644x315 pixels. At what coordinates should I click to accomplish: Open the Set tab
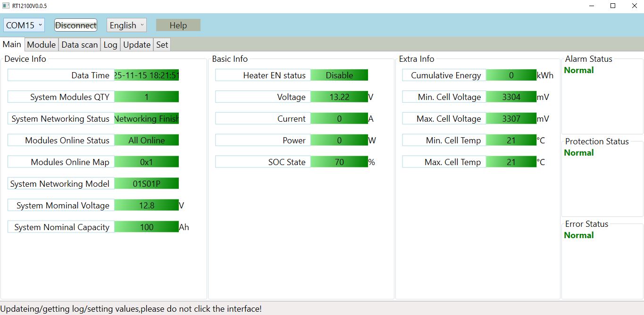coord(162,45)
